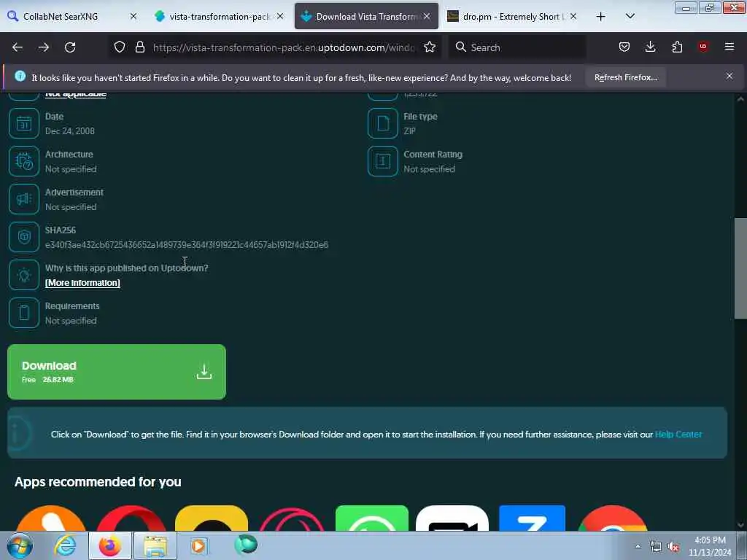Open the Firefox downloads panel
Viewport: 747px width, 560px height.
[x=650, y=47]
